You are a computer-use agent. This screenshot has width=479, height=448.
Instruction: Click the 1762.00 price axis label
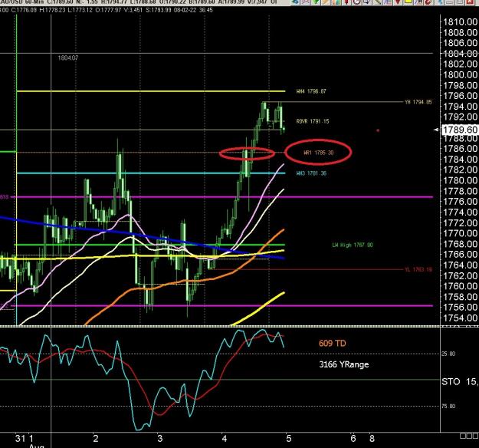pos(460,275)
